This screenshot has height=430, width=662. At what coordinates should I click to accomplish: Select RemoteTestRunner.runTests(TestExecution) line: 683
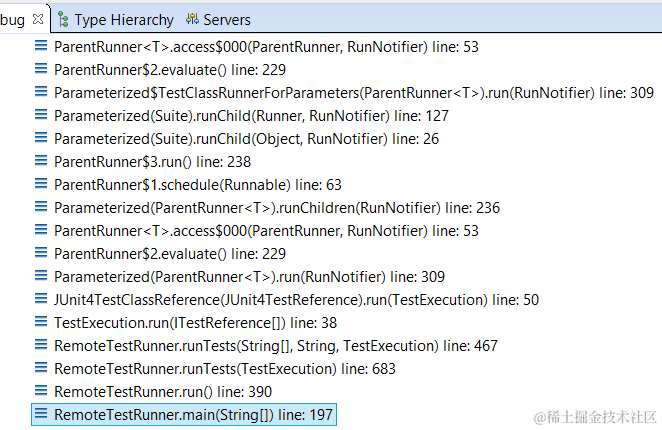(225, 369)
